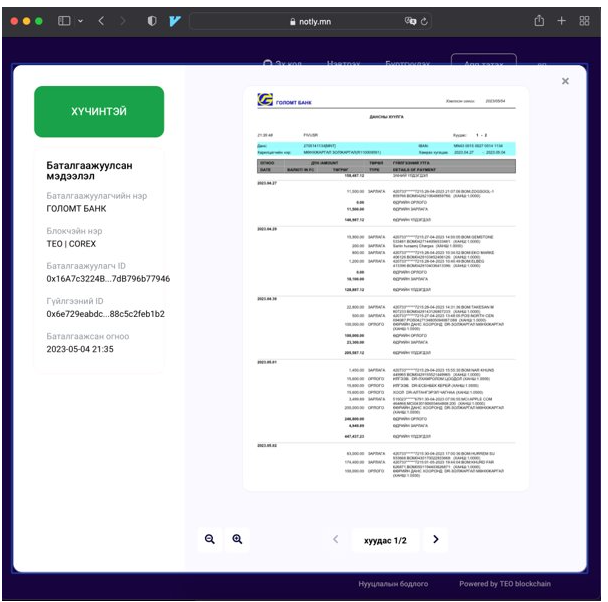Viewport: 608px width, 602px height.
Task: Click the translate icon in address bar
Action: (x=410, y=21)
